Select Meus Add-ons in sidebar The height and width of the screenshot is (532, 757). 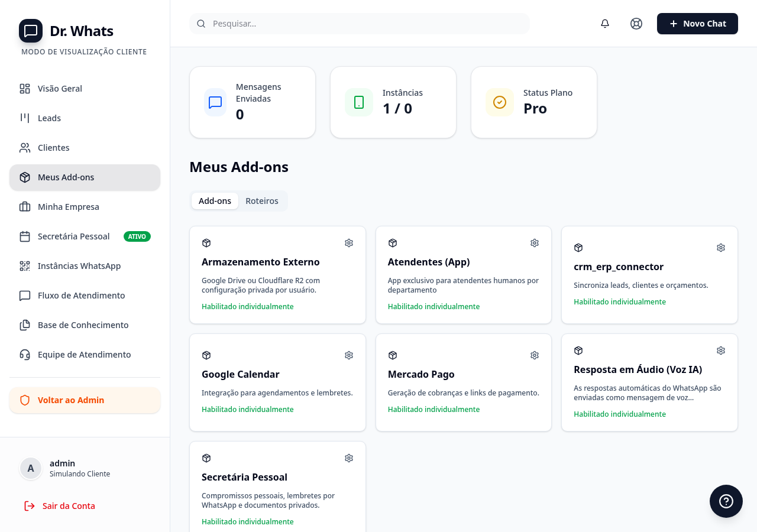click(x=85, y=177)
